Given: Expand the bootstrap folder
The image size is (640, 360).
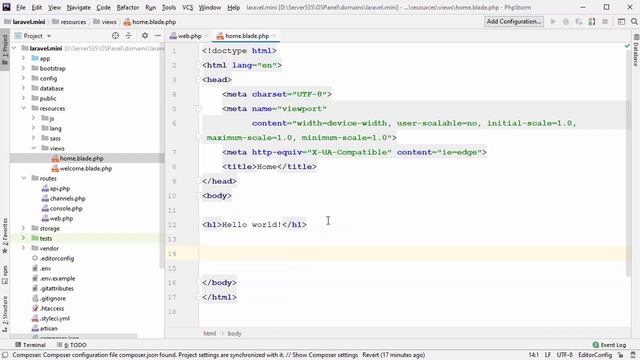Looking at the screenshot, I should tap(23, 68).
